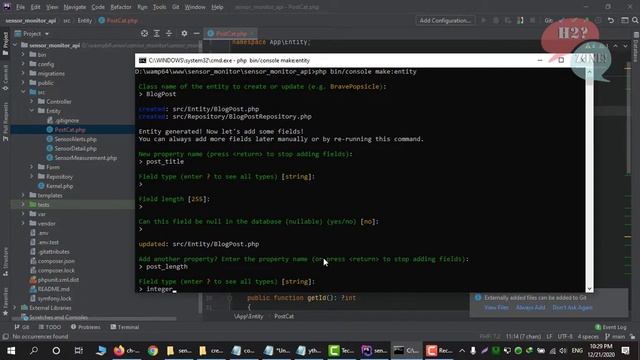The height and width of the screenshot is (360, 640).
Task: Click the main git branch widget
Action: click(x=615, y=337)
